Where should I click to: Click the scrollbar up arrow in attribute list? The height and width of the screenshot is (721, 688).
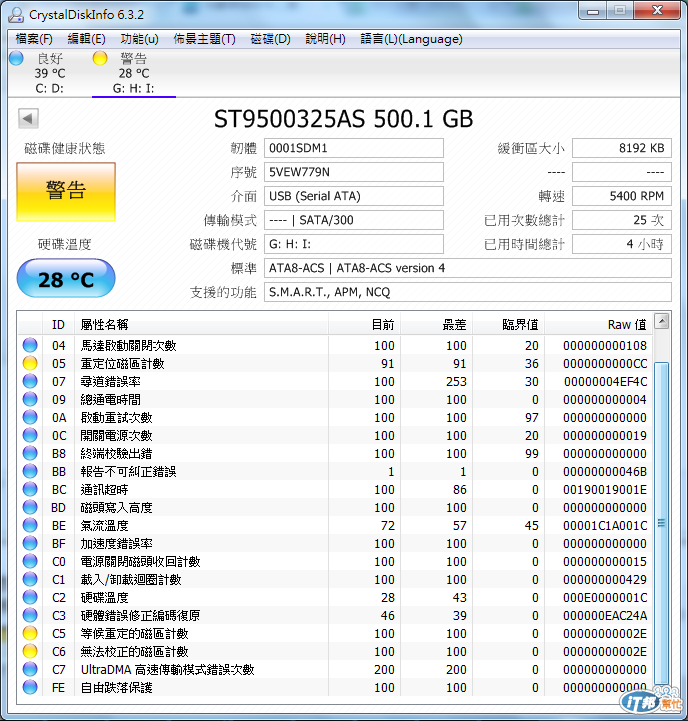pos(661,321)
